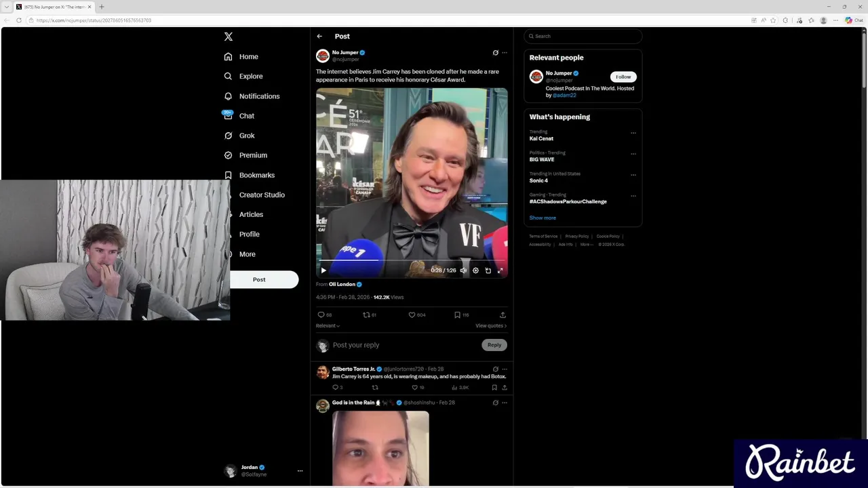Image resolution: width=868 pixels, height=488 pixels.
Task: Open Gilberto Torres reply's three-dot menu
Action: [504, 369]
